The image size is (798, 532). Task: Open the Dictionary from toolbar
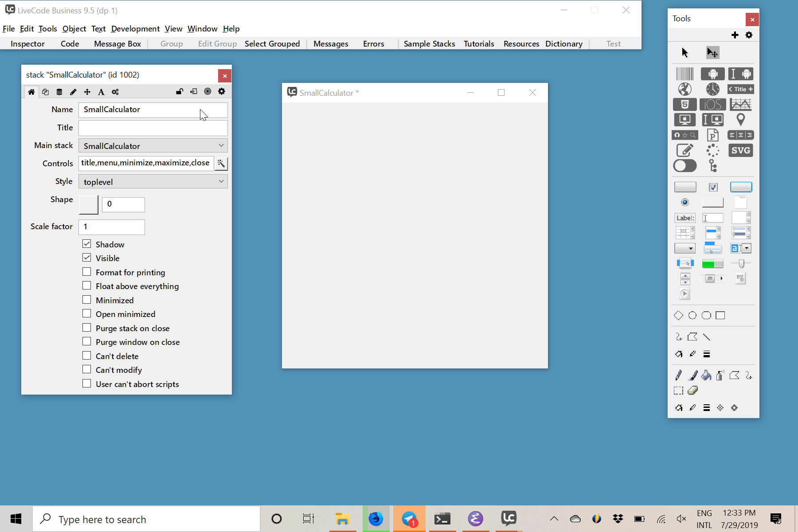pyautogui.click(x=564, y=44)
